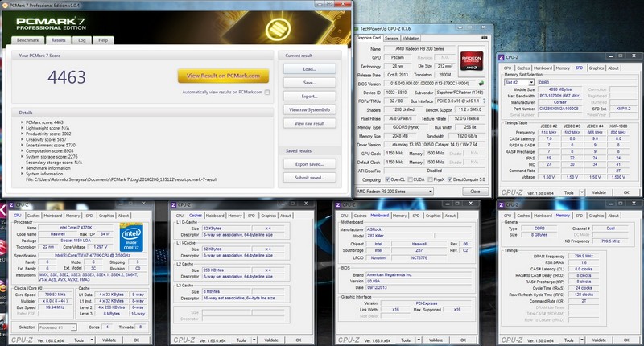Toggle the DirectCompute 5.0 checkbox
Viewport: 644px width, 346px height.
[450, 179]
